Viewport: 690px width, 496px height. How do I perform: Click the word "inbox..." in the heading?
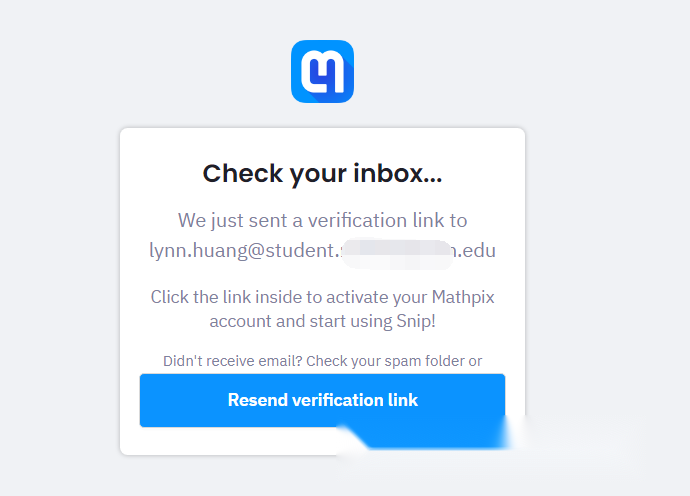398,173
